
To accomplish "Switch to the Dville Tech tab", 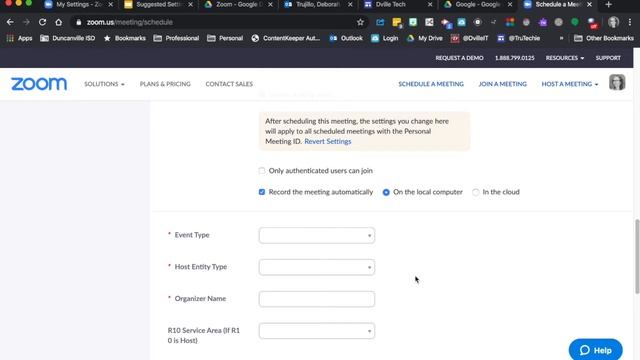I will pyautogui.click(x=398, y=4).
